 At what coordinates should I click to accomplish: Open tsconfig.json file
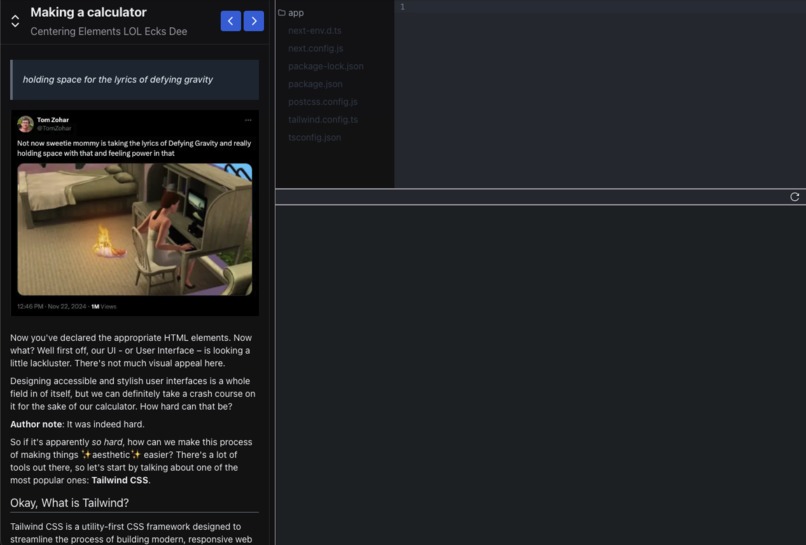pos(315,137)
